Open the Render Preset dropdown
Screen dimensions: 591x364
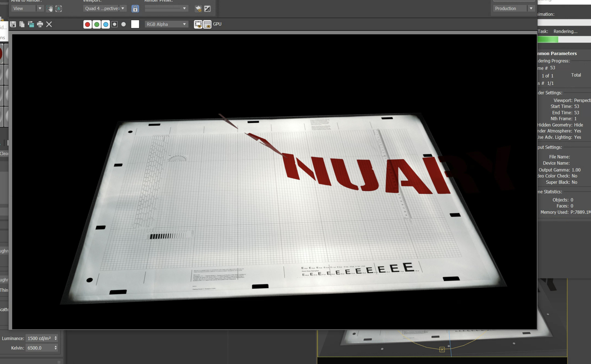(x=166, y=8)
